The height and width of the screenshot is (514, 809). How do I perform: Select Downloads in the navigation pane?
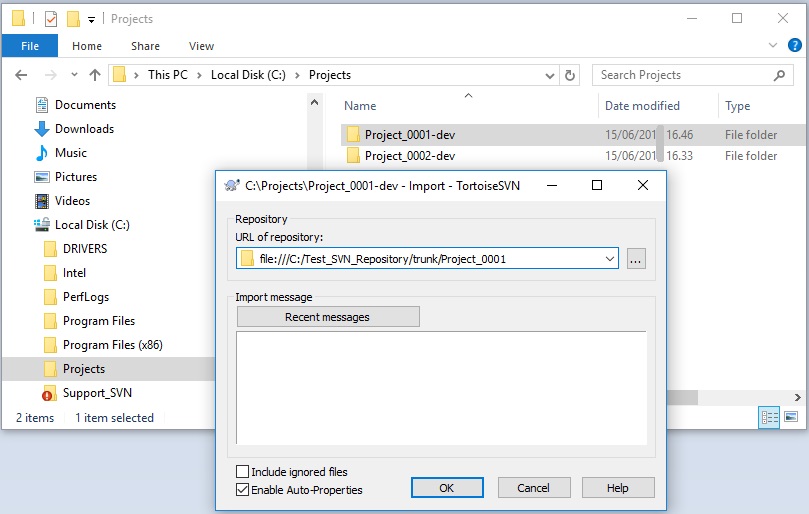[x=84, y=128]
